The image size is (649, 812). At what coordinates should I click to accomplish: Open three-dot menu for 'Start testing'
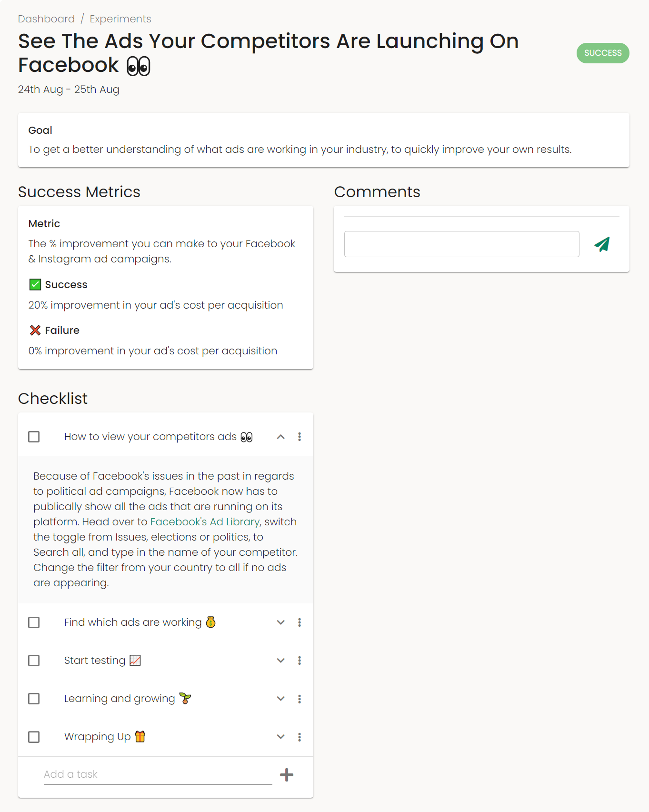pyautogui.click(x=300, y=661)
